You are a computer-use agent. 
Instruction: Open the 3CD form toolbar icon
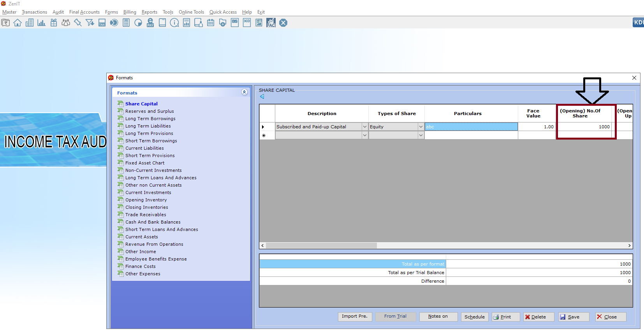pyautogui.click(x=247, y=23)
